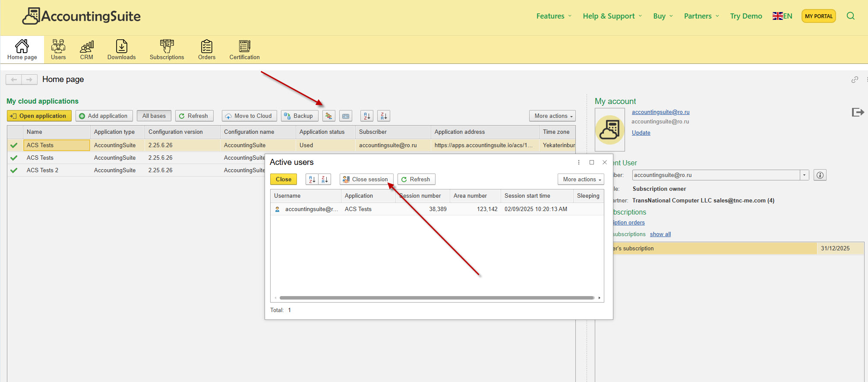Expand the Help & Support menu
This screenshot has width=868, height=382.
click(612, 16)
